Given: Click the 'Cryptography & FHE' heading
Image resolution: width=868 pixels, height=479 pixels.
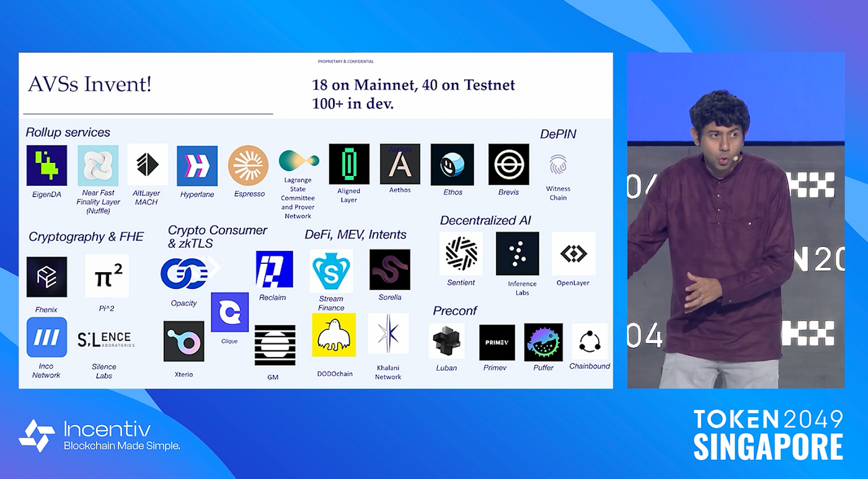Looking at the screenshot, I should point(86,237).
